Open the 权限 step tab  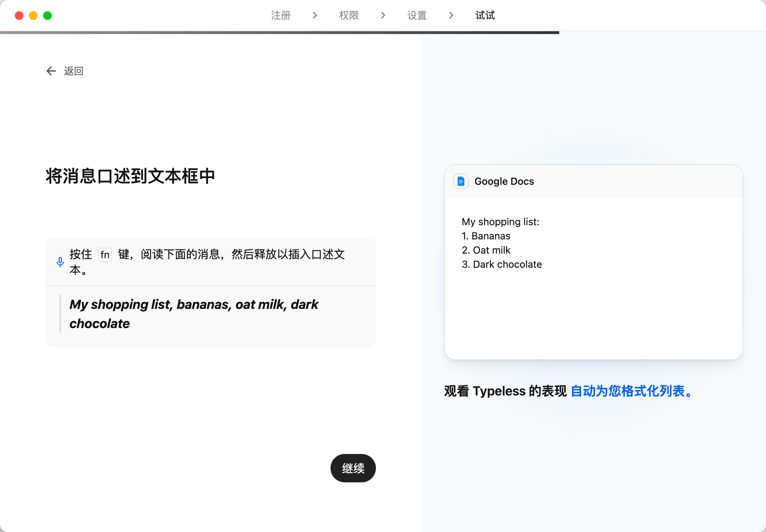(349, 15)
